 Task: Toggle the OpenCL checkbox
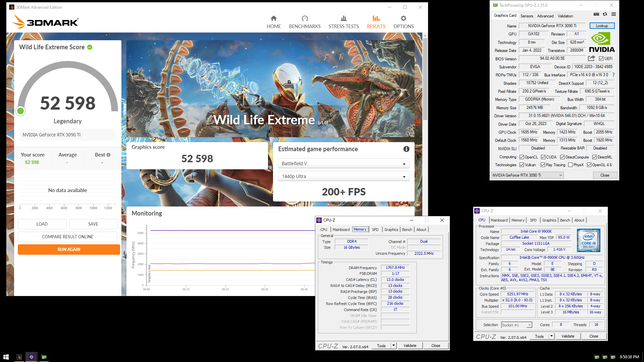click(522, 157)
